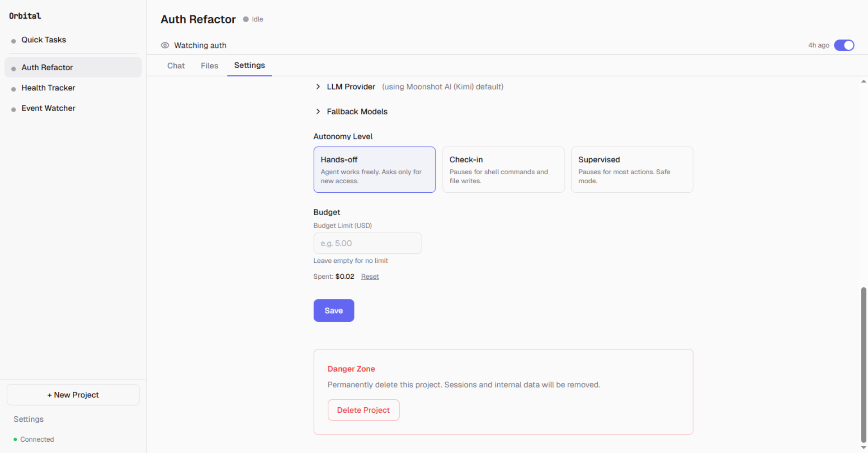Click the scrollbar up arrow
The height and width of the screenshot is (453, 868).
pos(863,81)
